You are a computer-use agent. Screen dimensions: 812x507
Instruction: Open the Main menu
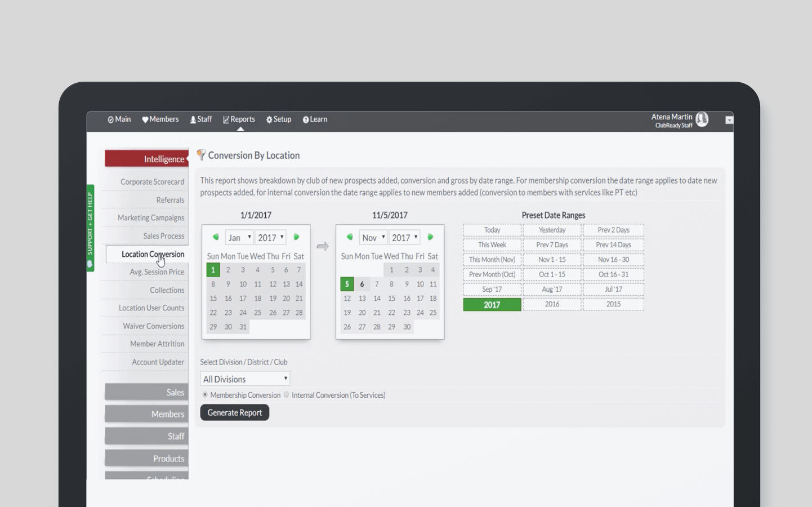click(x=119, y=119)
